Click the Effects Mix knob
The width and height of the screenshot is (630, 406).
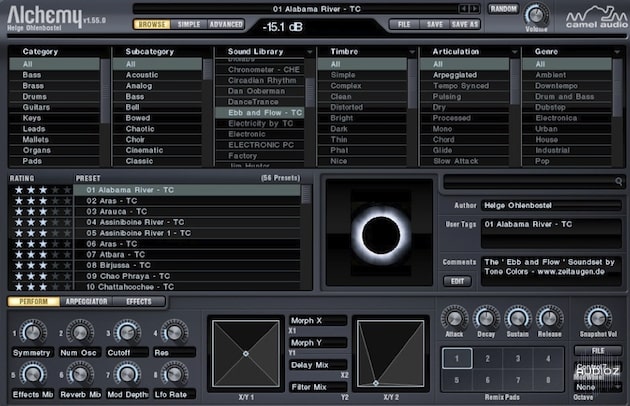[x=33, y=374]
